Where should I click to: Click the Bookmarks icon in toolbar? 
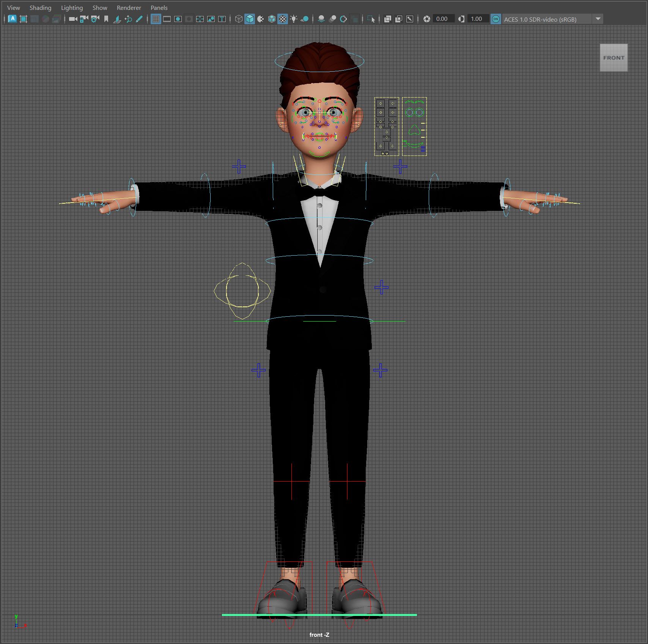click(106, 19)
